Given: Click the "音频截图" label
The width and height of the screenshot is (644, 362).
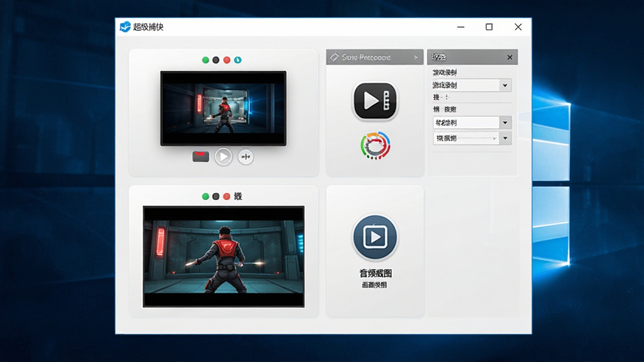Looking at the screenshot, I should (375, 273).
